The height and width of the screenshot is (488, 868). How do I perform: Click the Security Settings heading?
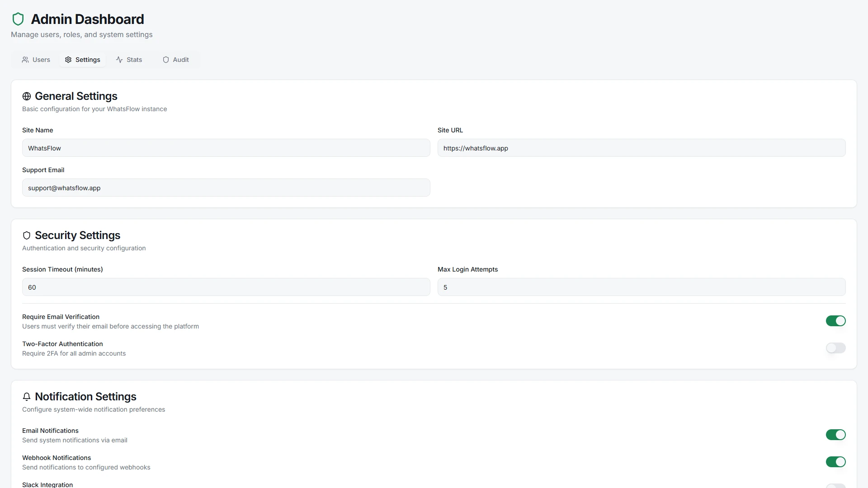pyautogui.click(x=77, y=235)
